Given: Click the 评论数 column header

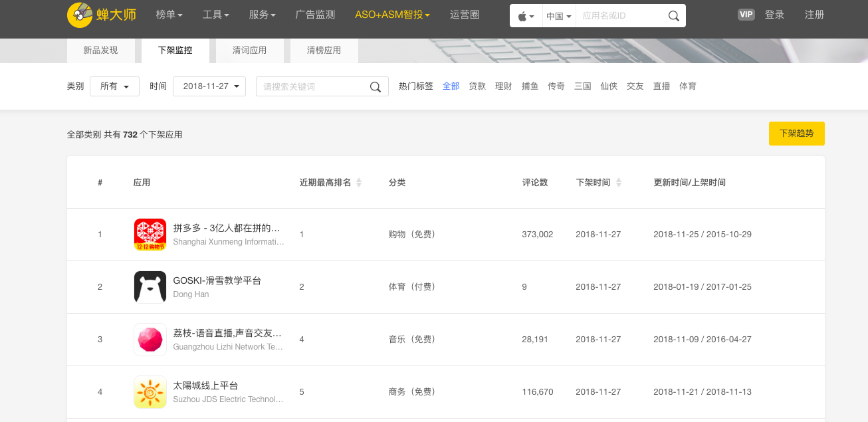Looking at the screenshot, I should coord(535,183).
